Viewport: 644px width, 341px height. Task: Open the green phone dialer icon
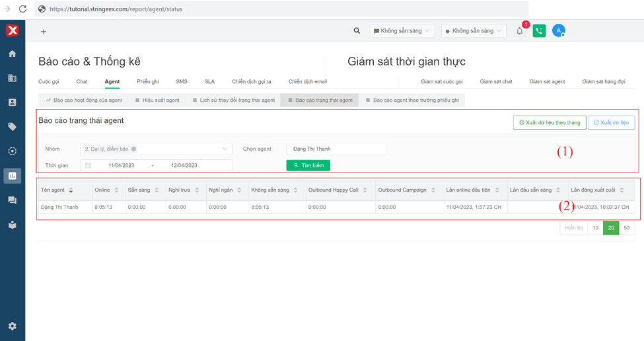539,31
